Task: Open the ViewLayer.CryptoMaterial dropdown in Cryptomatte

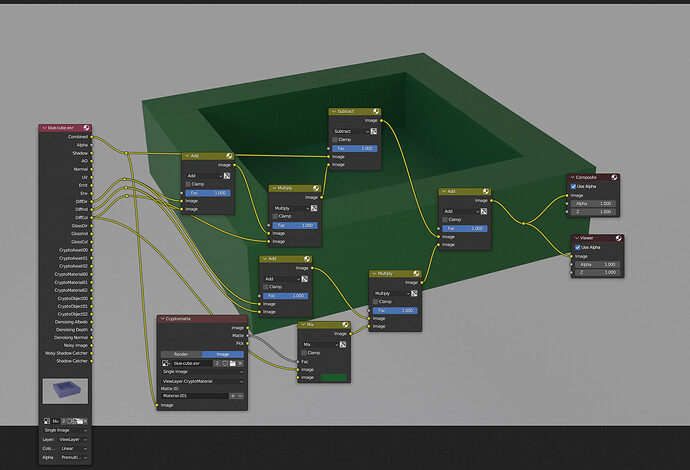Action: tap(202, 382)
